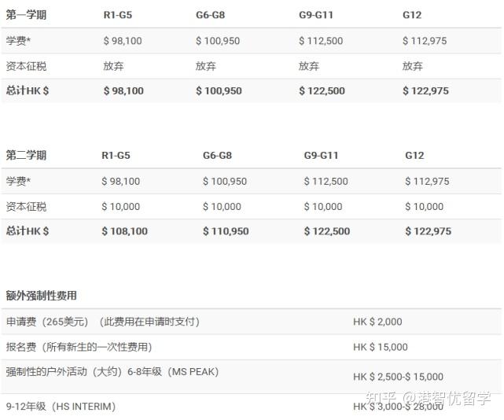504x420 pixels.
Task: Click the 知乎 @港智优留学 watermark
Action: 429,398
